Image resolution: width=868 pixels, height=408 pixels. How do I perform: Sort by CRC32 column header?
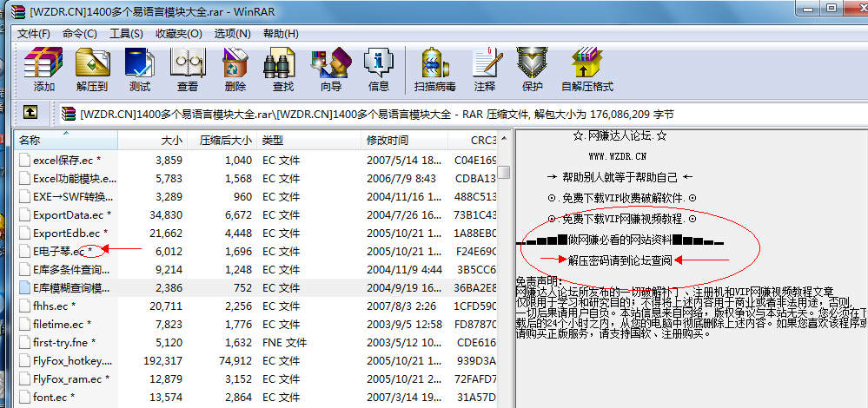click(x=473, y=141)
